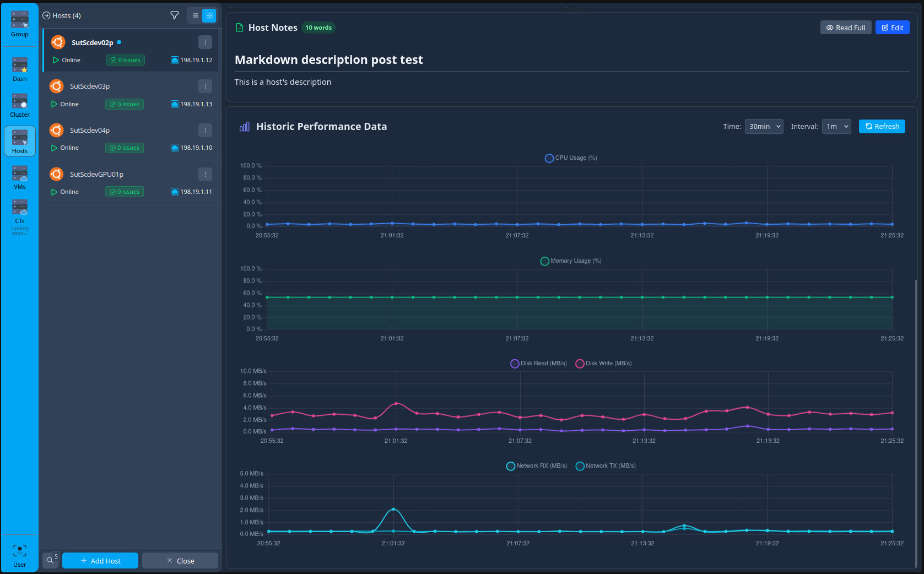This screenshot has height=574, width=924.
Task: Open the Hosts panel from the sidebar
Action: point(19,141)
